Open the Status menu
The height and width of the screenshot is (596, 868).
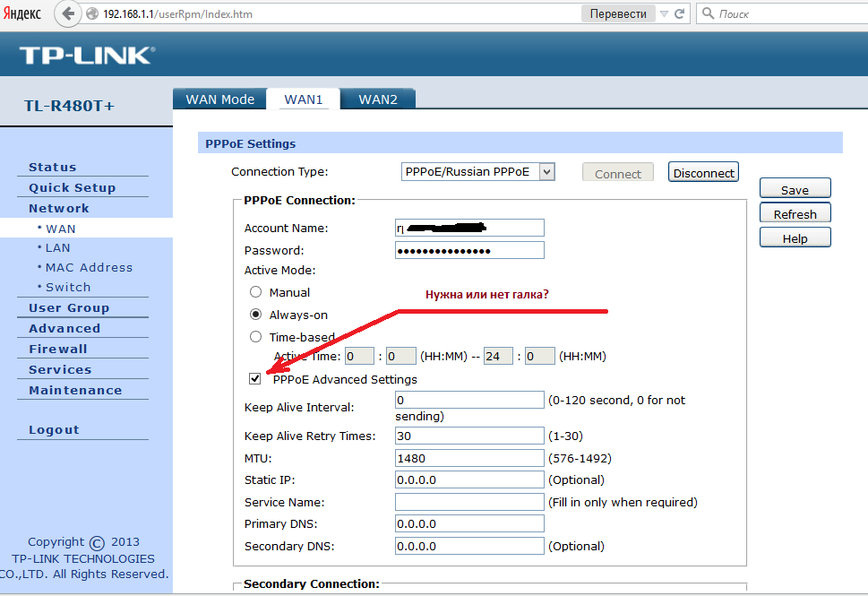pos(53,168)
